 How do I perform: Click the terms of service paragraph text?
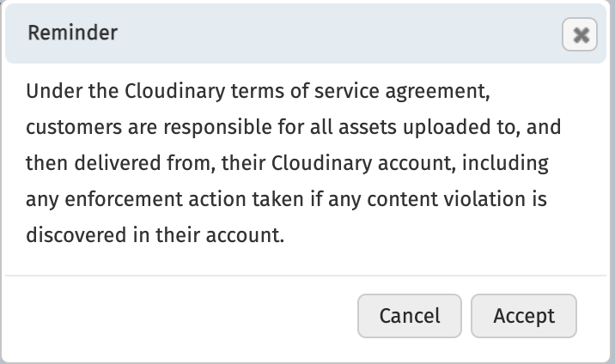pos(294,163)
